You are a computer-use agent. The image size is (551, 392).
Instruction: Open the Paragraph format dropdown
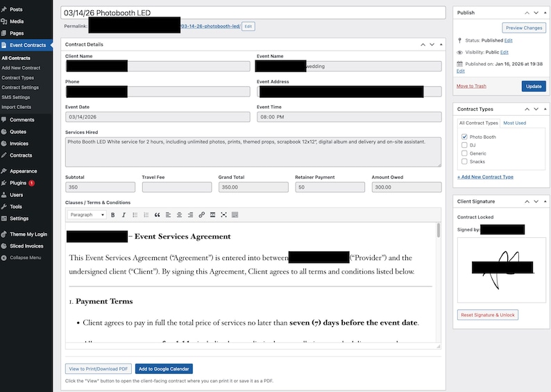[x=87, y=215]
